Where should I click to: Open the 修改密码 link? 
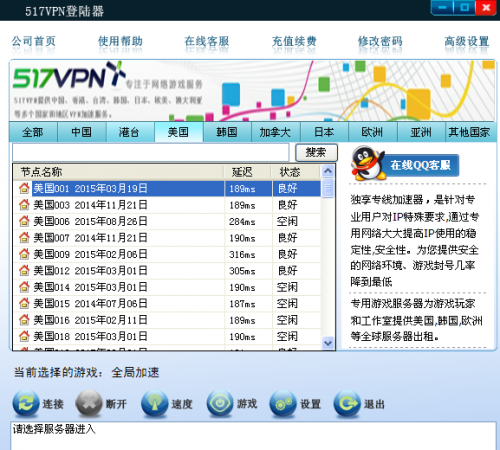[x=380, y=41]
